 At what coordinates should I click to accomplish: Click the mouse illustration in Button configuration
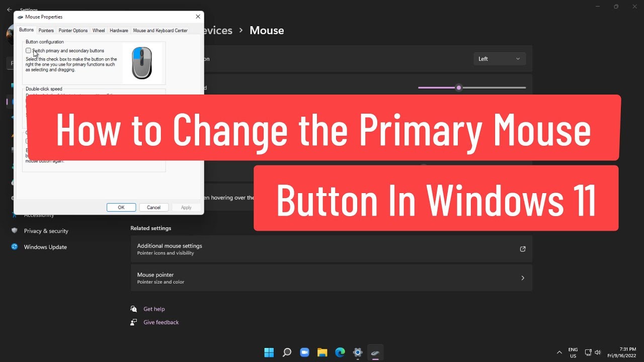point(142,63)
